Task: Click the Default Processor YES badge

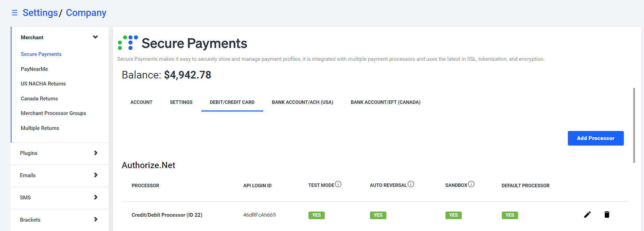Action: 510,215
